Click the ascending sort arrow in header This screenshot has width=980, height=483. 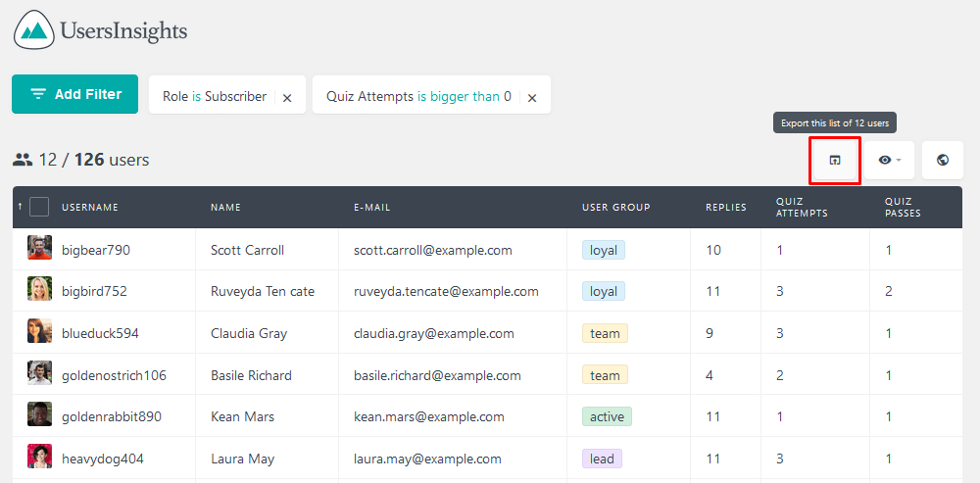(20, 206)
